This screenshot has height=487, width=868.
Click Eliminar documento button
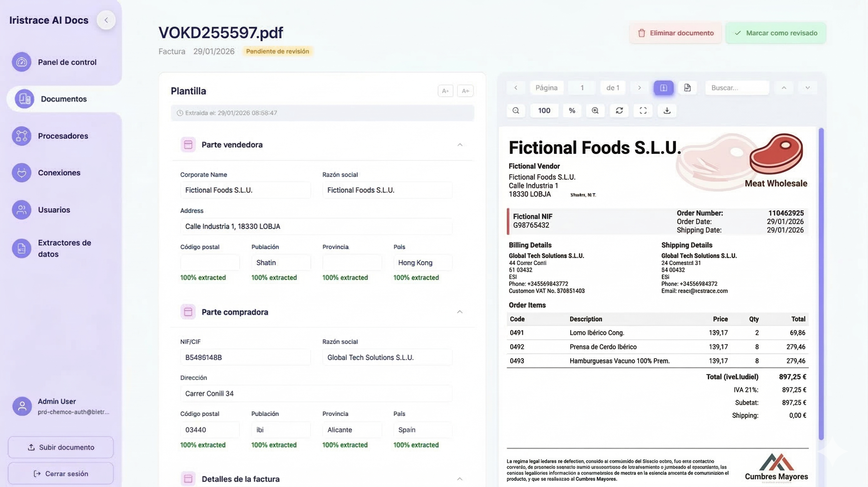click(x=675, y=33)
